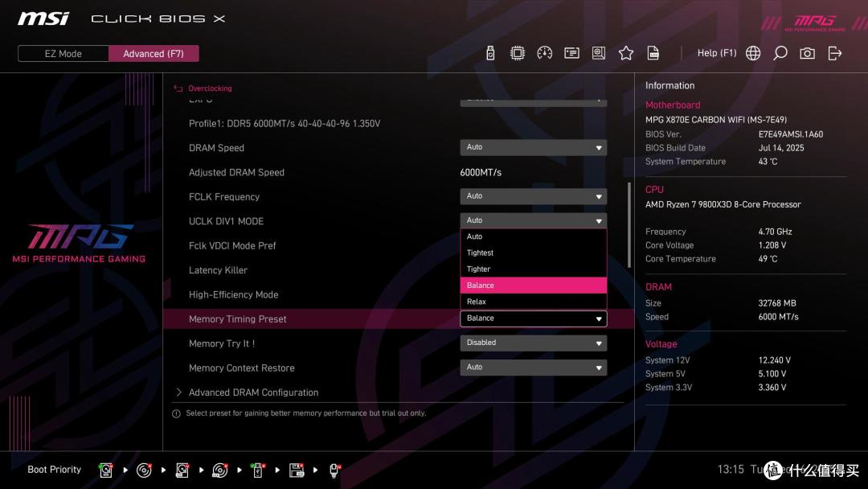Open the FCLK Frequency dropdown
This screenshot has height=489, width=868.
tap(533, 196)
